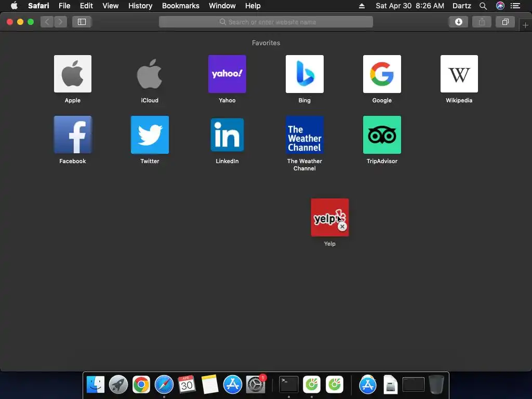The height and width of the screenshot is (399, 532).
Task: Show the Safari sidebar
Action: [82, 22]
